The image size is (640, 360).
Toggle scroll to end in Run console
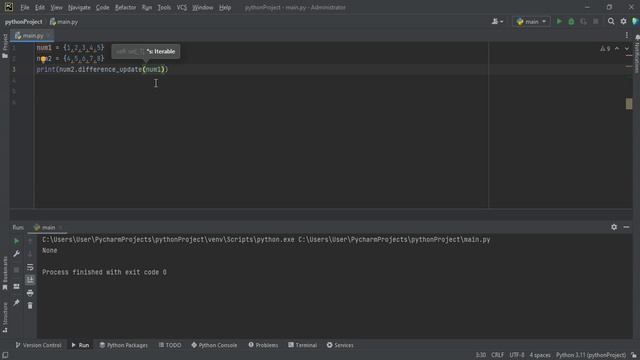[30, 280]
